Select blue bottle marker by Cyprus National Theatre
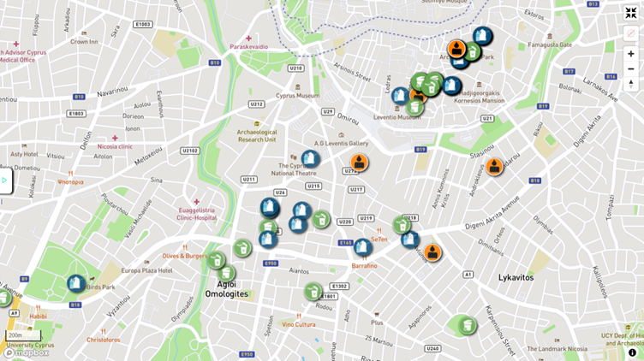Screen dimensions: 644x361 click(x=311, y=159)
